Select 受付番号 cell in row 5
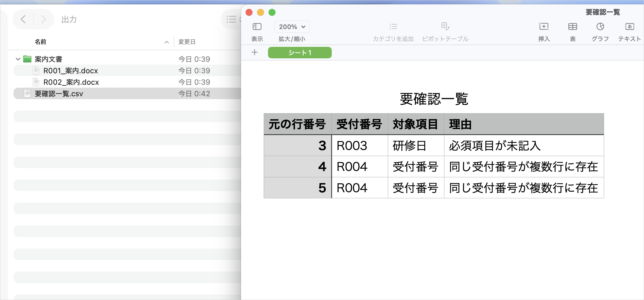 click(x=416, y=188)
